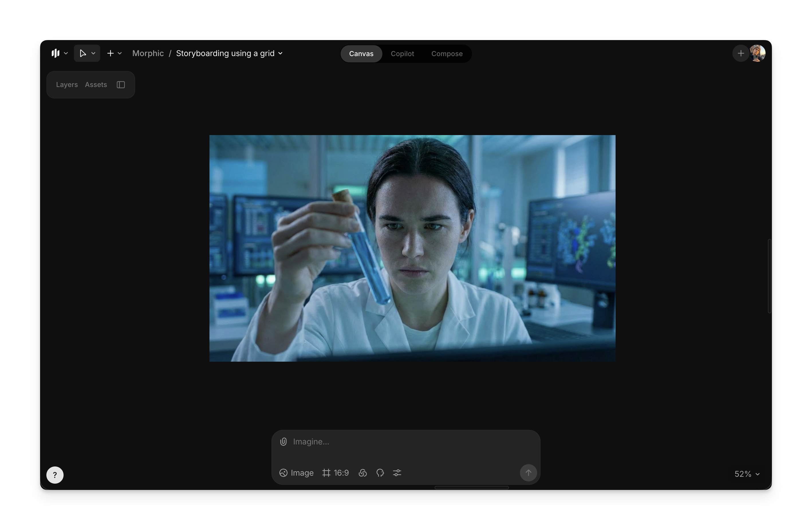Click the paperclip attachment icon

[283, 442]
